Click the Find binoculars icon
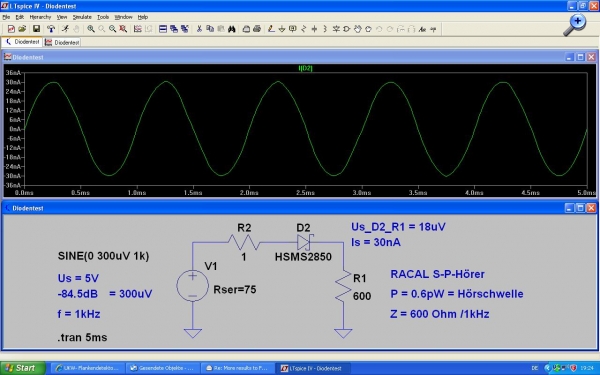The height and width of the screenshot is (375, 600). (x=232, y=29)
